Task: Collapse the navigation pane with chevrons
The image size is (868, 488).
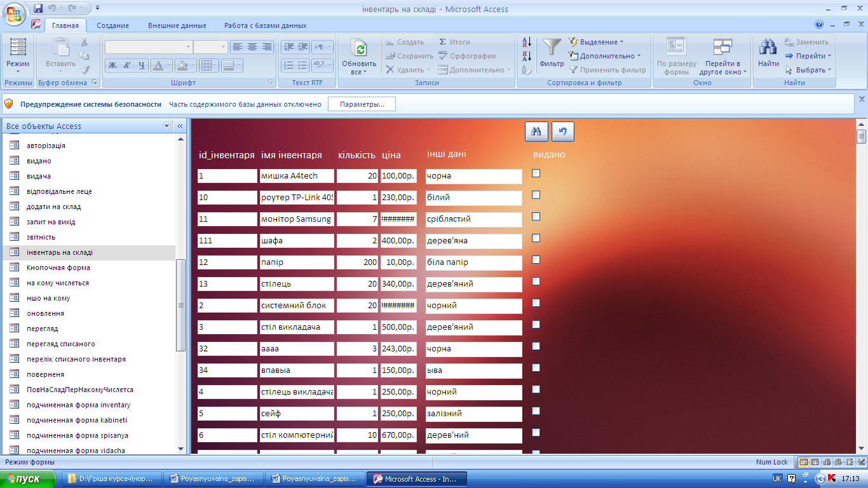Action: pyautogui.click(x=180, y=126)
